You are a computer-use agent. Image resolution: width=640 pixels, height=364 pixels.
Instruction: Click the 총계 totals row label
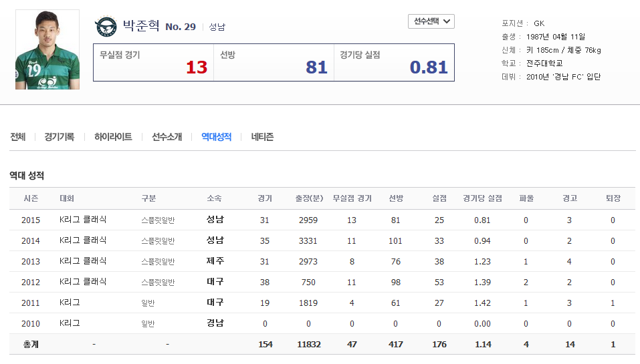click(x=31, y=345)
